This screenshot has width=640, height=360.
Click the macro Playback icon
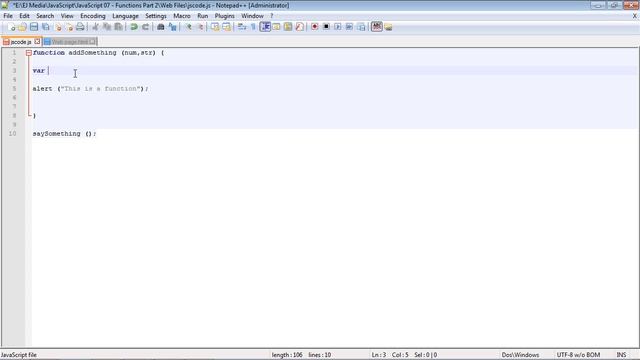[338, 27]
